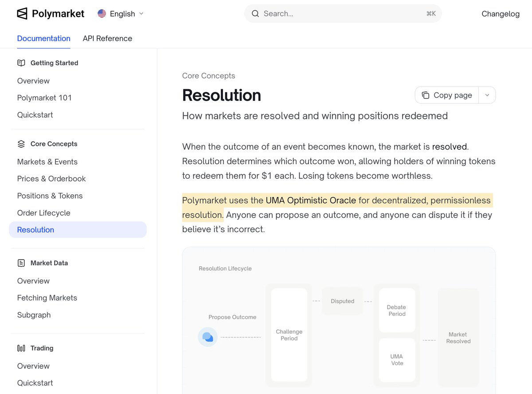This screenshot has height=394, width=532.
Task: Open the Polymarket 101 page
Action: [x=44, y=98]
